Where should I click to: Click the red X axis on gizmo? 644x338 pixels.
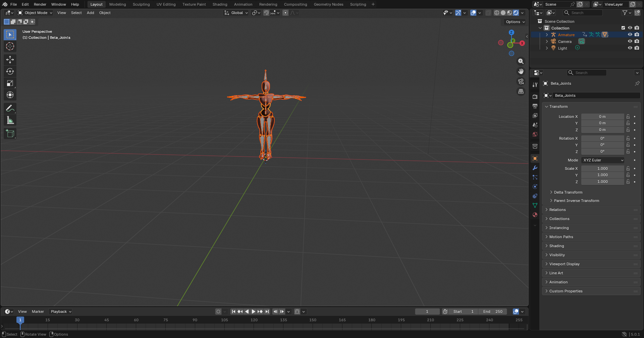point(522,43)
